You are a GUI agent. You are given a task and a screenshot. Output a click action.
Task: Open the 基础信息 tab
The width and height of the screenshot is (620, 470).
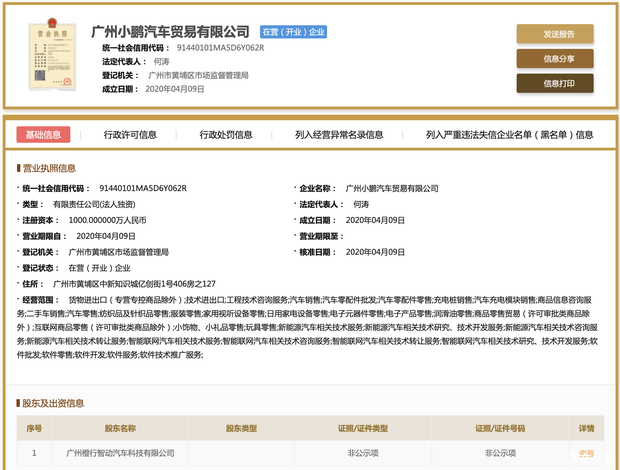[43, 134]
